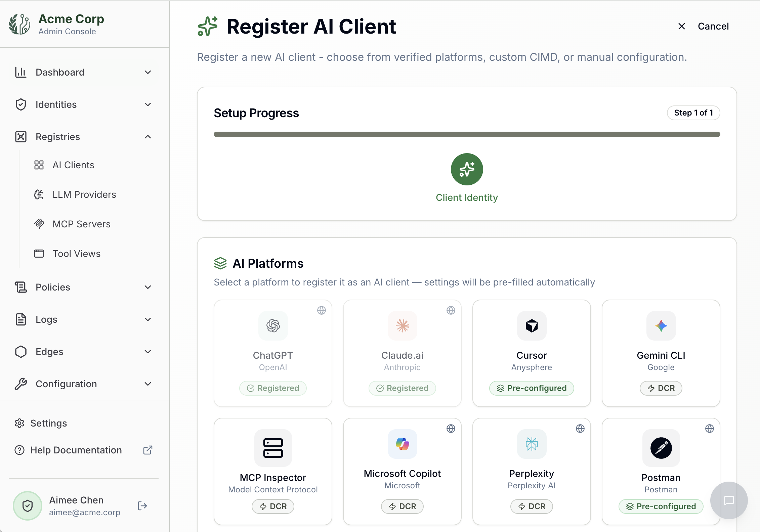Select the Gemini CLI platform card

click(x=661, y=353)
